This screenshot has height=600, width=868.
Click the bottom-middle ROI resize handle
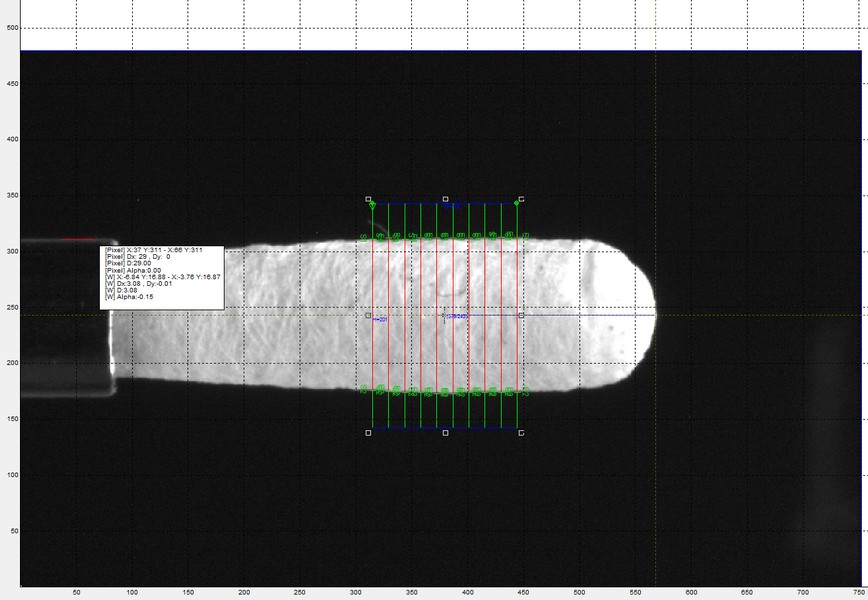click(445, 433)
